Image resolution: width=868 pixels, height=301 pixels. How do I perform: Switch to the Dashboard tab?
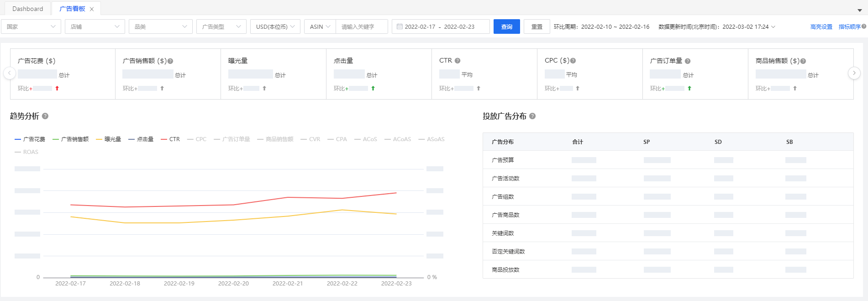[x=27, y=9]
